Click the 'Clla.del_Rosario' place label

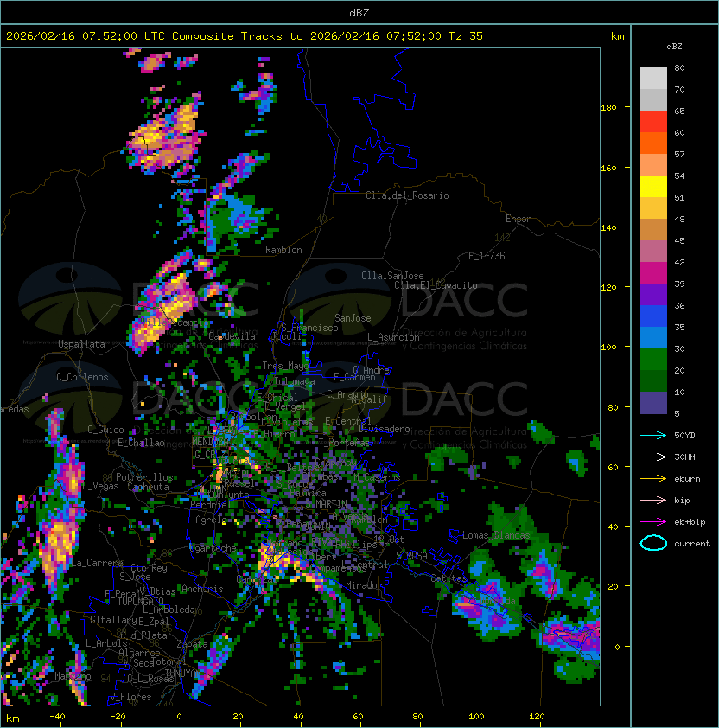click(407, 195)
